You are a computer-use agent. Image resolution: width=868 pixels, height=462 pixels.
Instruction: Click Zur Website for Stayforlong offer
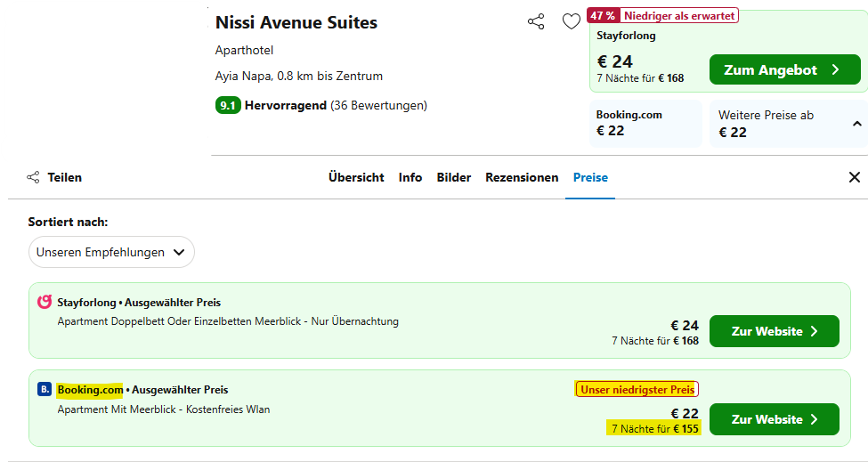[x=775, y=331]
